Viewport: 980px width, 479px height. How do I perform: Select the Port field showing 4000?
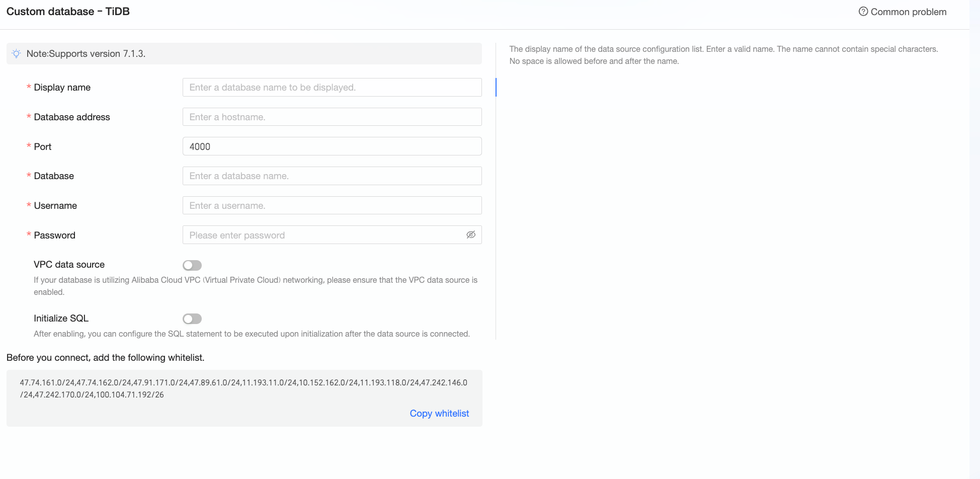point(332,146)
